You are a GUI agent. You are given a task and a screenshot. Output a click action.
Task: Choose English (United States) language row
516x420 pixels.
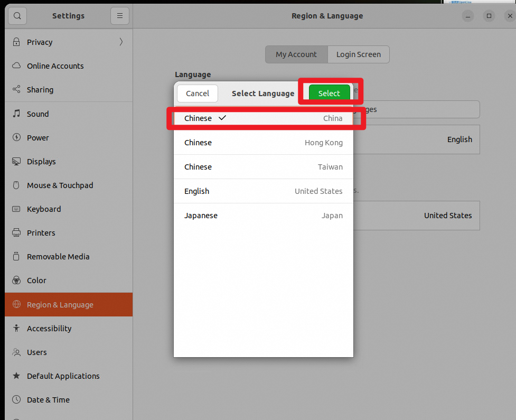(x=263, y=191)
